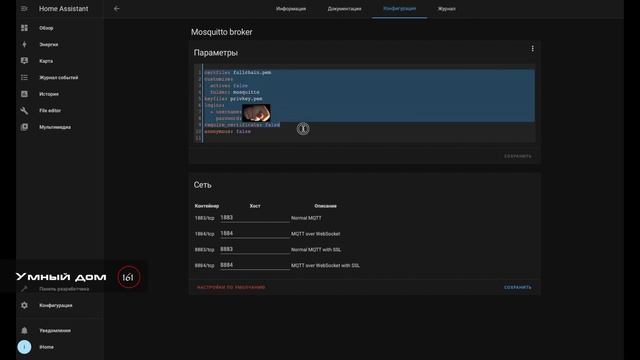Open Parameters card three-dot menu
Viewport: 640px width, 360px height.
pyautogui.click(x=532, y=49)
